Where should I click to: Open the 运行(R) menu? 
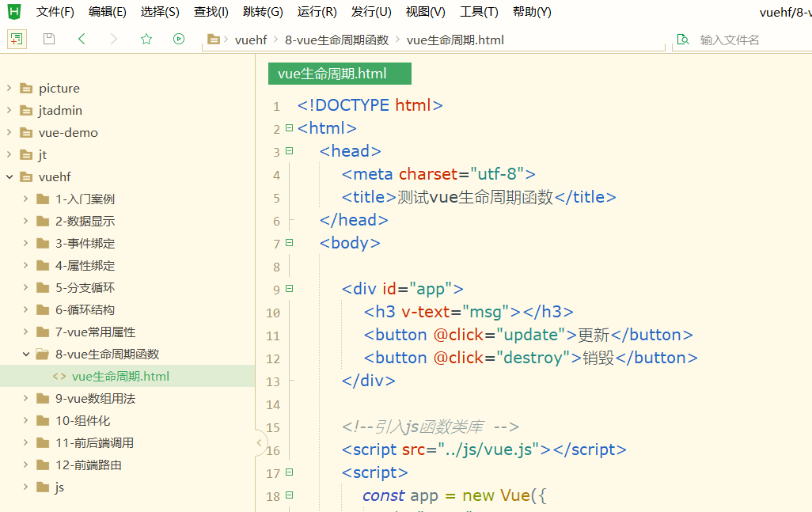click(317, 12)
